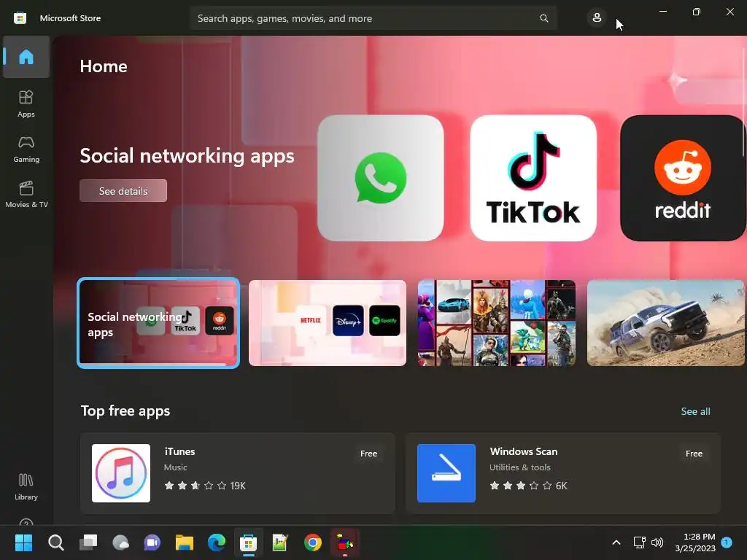
Task: Open the Teams Chat taskbar icon
Action: pyautogui.click(x=152, y=542)
